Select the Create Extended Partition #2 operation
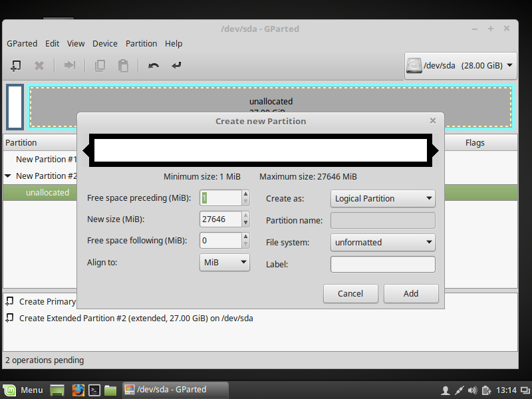Screen dimensions: 532x399 pyautogui.click(x=136, y=319)
